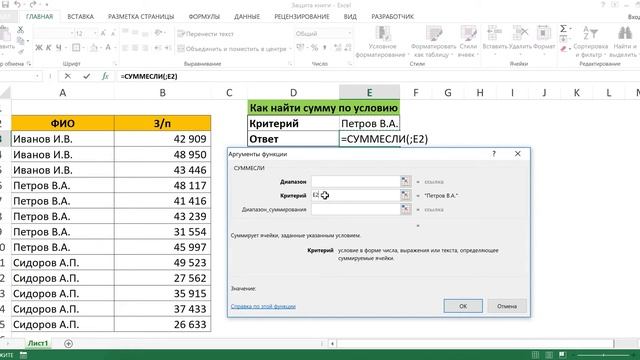This screenshot has height=360, width=640.
Task: Click Отмена in the function arguments dialog
Action: (507, 306)
